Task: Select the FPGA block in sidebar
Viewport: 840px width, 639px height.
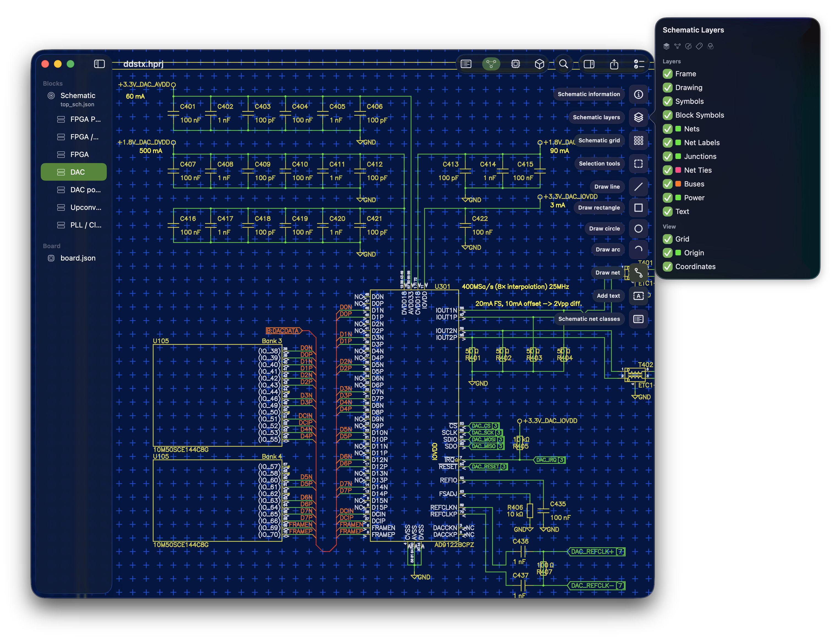Action: (73, 155)
